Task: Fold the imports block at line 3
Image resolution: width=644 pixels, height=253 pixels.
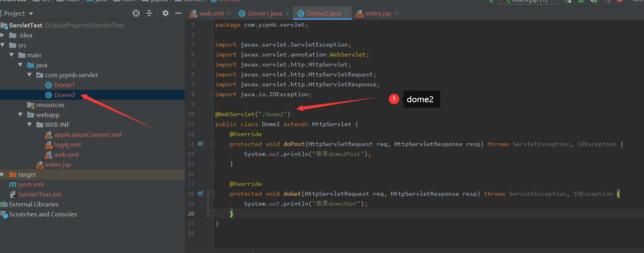Action: pyautogui.click(x=213, y=45)
